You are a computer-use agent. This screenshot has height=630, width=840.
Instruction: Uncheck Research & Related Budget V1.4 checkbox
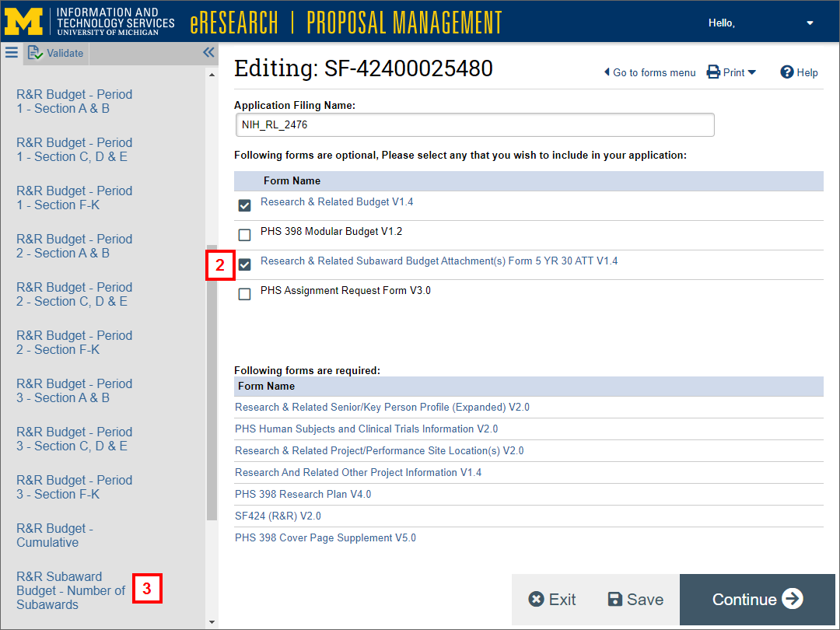click(x=245, y=205)
